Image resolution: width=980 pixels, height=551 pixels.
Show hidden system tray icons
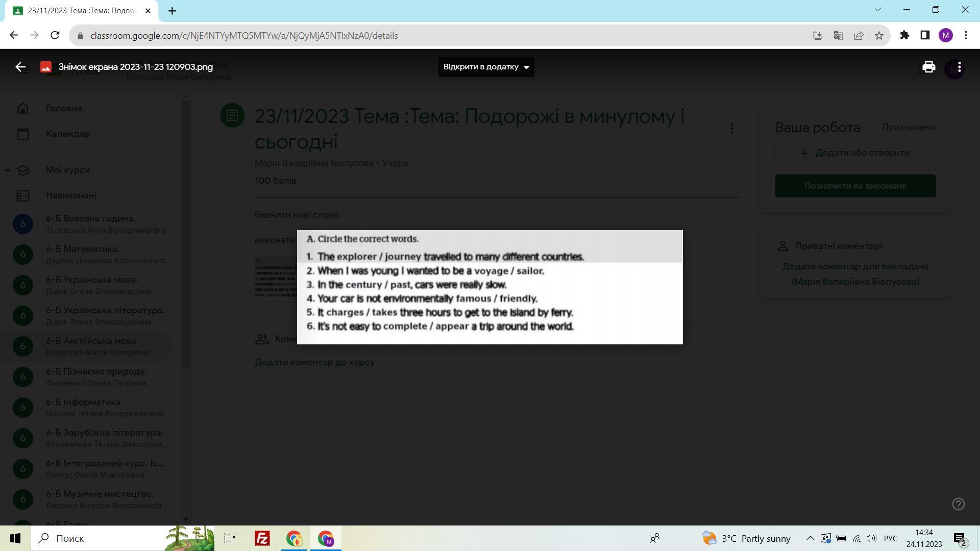(x=810, y=538)
